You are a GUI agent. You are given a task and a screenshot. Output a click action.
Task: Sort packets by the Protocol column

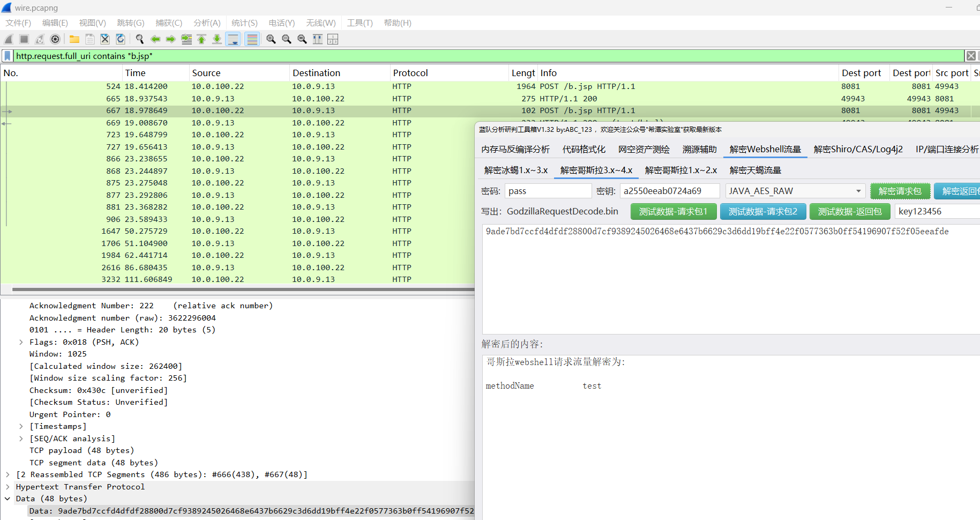(449, 73)
